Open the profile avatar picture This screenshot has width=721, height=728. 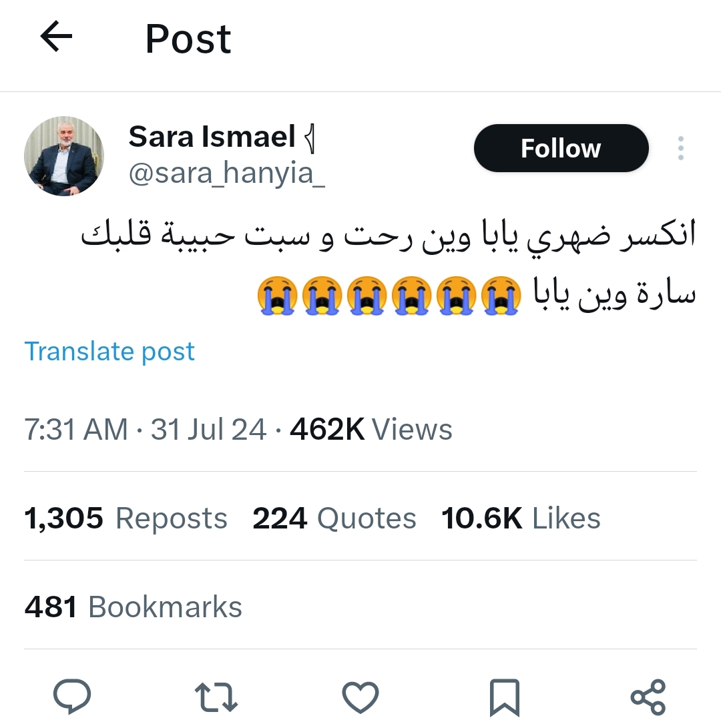click(x=64, y=156)
